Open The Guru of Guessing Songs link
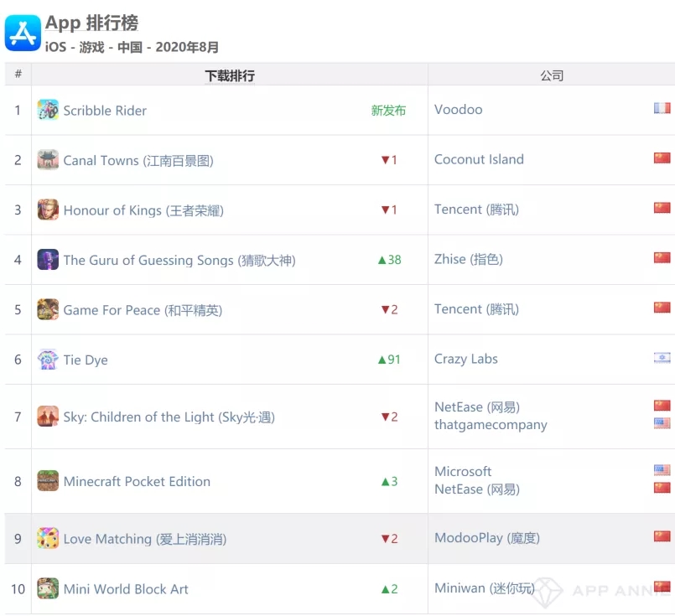The image size is (675, 616). (179, 261)
